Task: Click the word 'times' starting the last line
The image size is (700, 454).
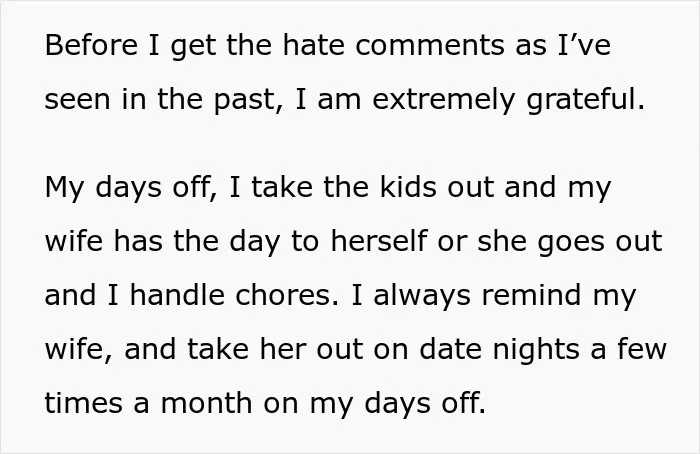Action: (x=83, y=403)
